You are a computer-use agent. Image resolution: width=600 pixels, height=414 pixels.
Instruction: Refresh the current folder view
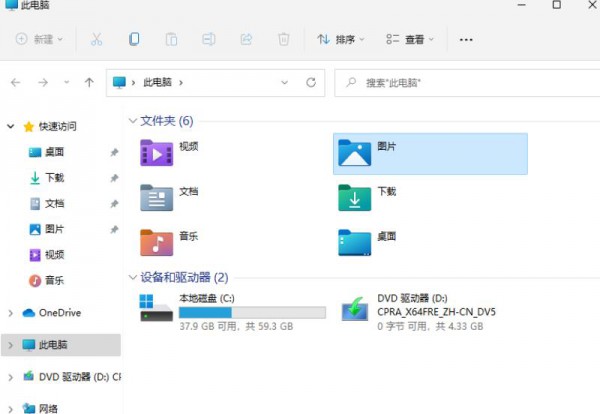311,82
